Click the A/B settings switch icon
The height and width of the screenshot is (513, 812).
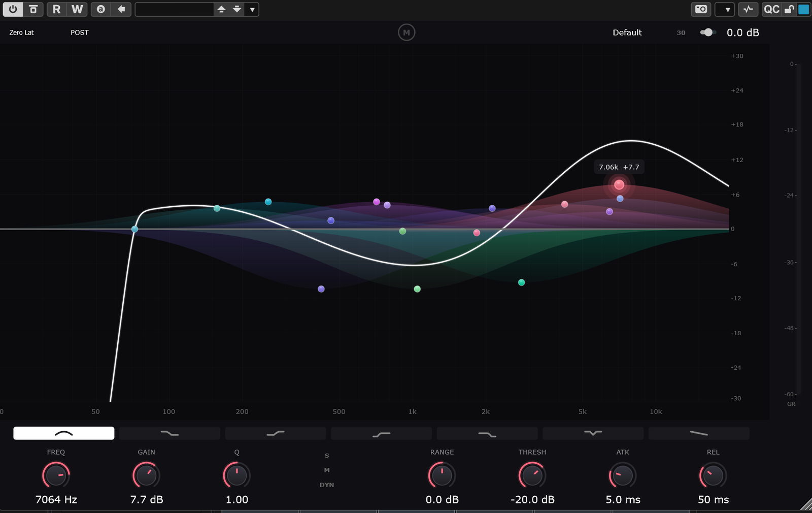tap(101, 9)
